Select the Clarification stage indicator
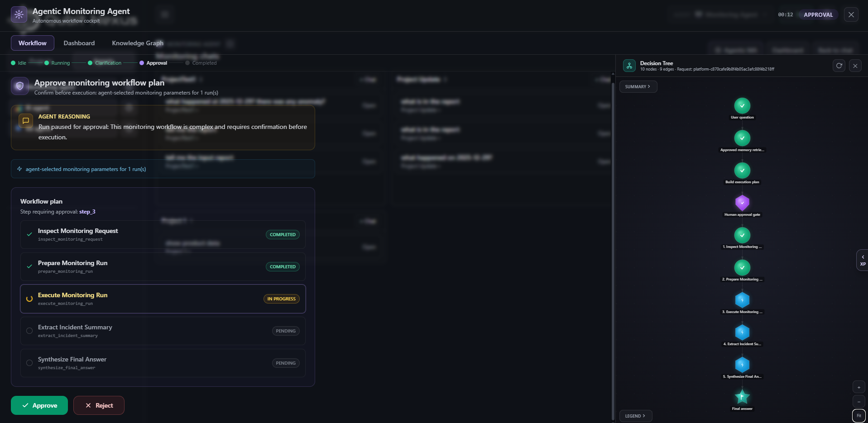The width and height of the screenshot is (868, 423). [x=105, y=63]
